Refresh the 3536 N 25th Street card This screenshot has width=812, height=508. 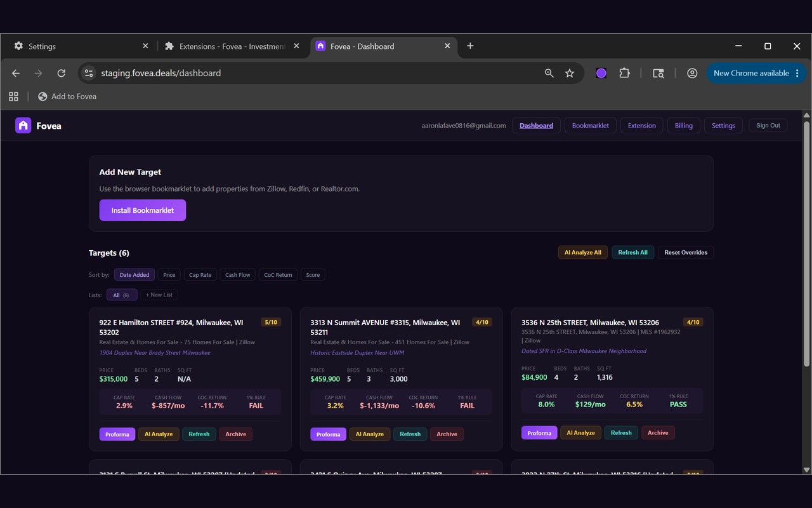pyautogui.click(x=621, y=433)
